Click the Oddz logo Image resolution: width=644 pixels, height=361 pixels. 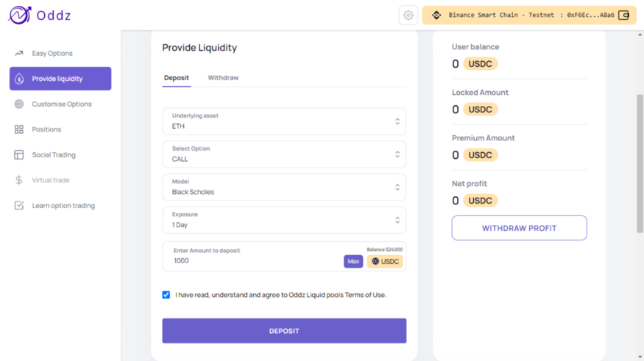click(40, 15)
